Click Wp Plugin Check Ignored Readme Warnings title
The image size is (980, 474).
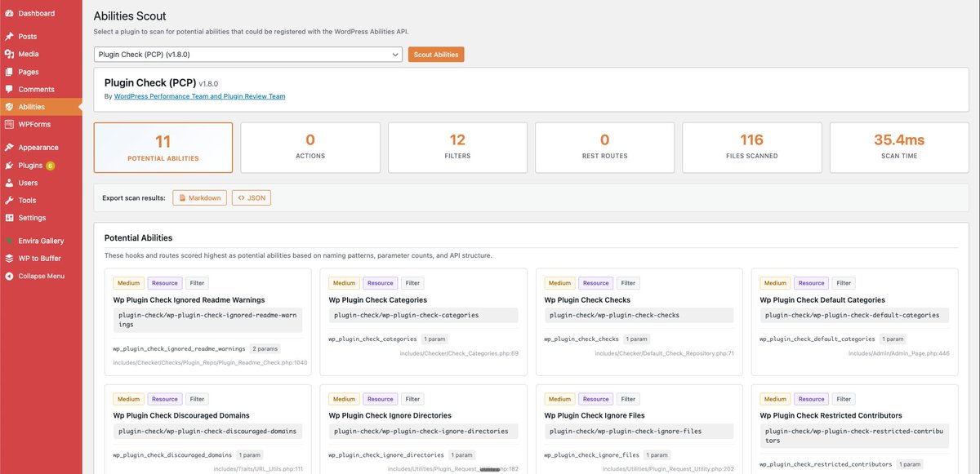pos(189,300)
